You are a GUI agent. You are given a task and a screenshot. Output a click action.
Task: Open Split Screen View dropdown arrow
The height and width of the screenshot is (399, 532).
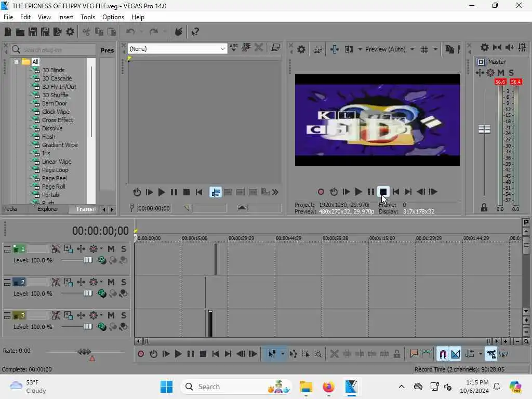pyautogui.click(x=360, y=49)
